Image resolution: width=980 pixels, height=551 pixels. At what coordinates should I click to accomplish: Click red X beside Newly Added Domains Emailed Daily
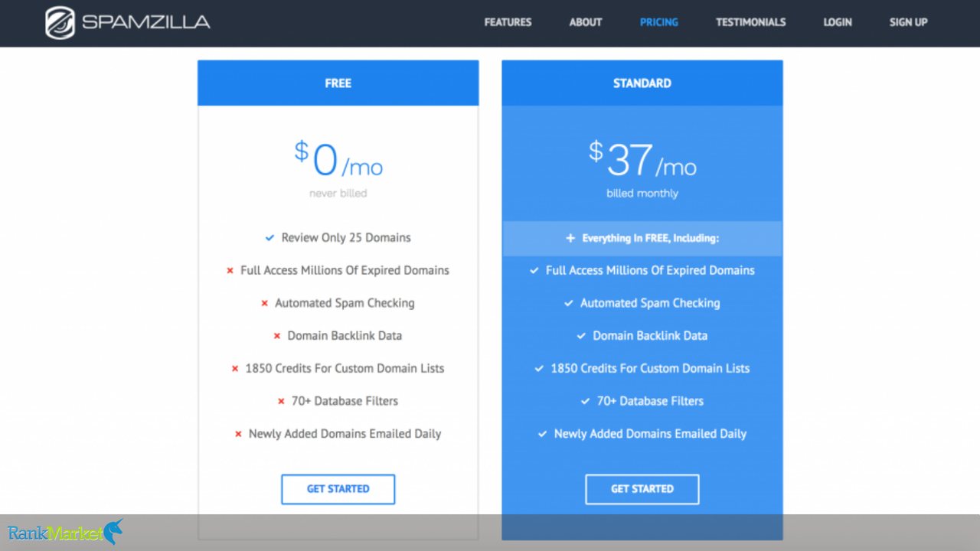click(238, 434)
